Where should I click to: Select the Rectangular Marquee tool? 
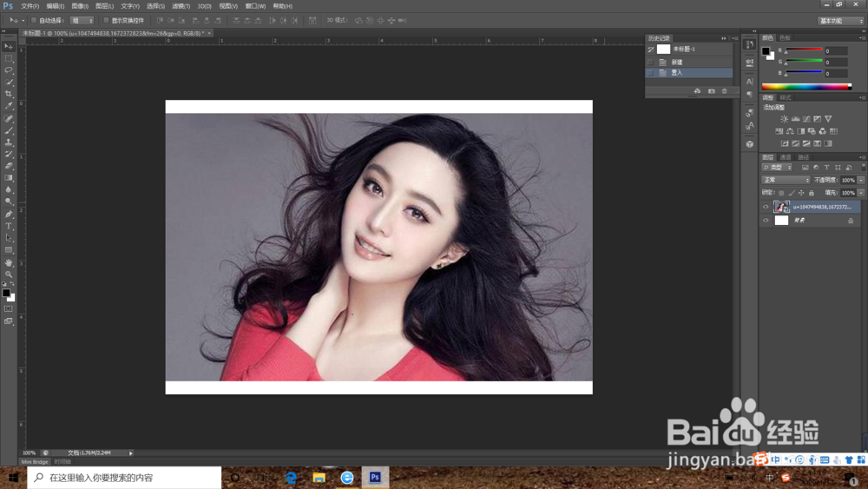(9, 58)
